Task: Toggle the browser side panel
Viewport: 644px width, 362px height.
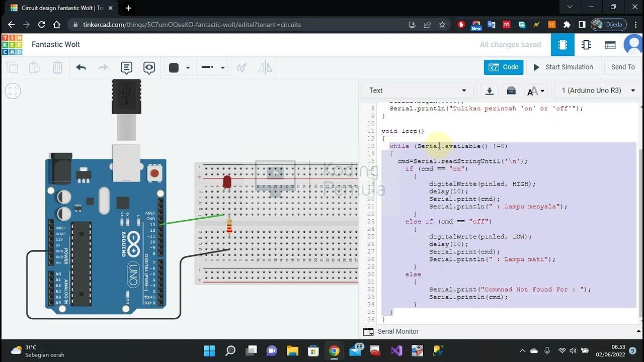Action: (x=582, y=25)
